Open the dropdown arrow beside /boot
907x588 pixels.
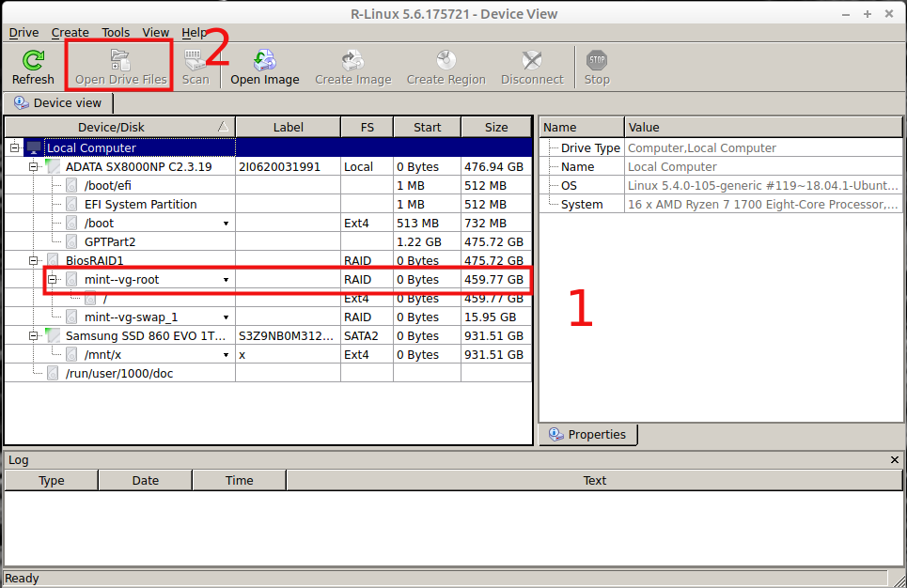point(226,224)
